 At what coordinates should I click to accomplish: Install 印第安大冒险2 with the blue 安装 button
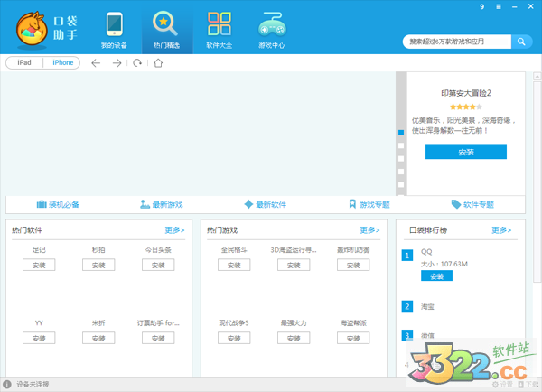465,152
